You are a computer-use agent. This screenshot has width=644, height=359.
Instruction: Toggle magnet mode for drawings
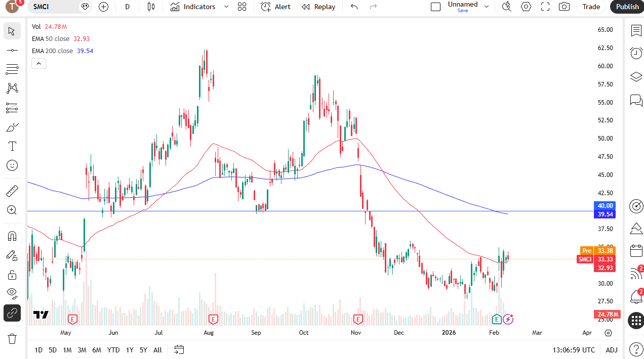(x=12, y=236)
